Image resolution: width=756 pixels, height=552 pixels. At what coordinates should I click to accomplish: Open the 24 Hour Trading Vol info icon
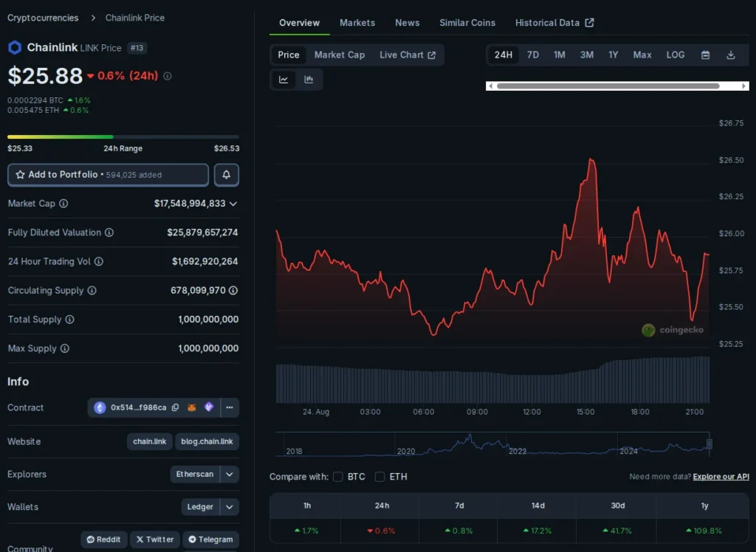point(99,261)
